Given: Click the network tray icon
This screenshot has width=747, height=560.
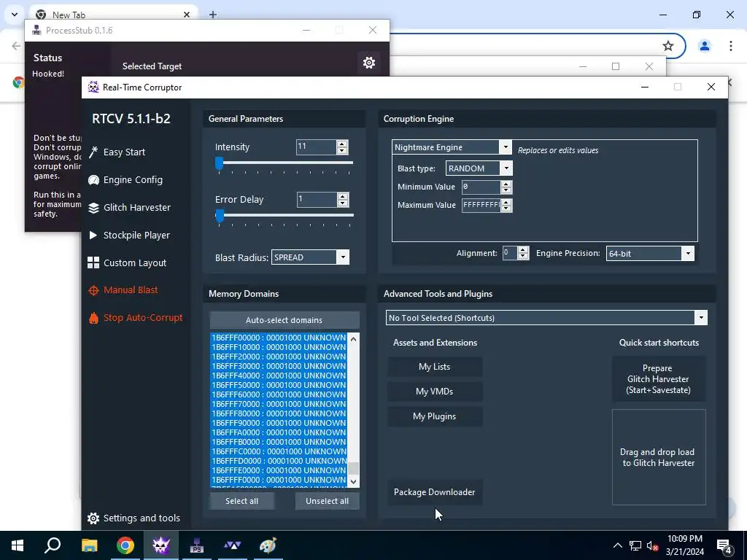Looking at the screenshot, I should pos(635,545).
